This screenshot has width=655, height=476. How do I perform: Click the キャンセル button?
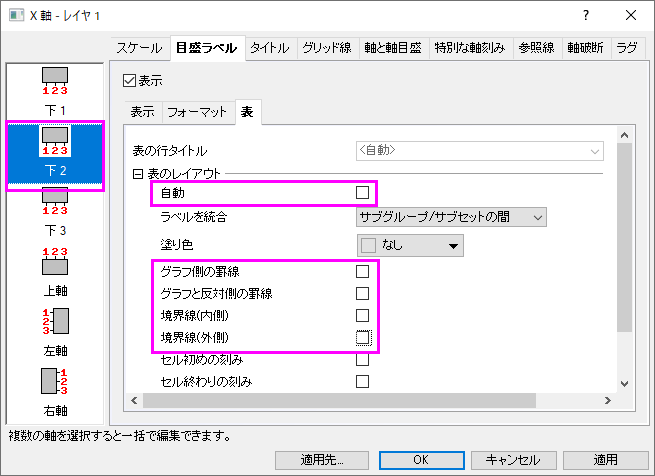513,460
